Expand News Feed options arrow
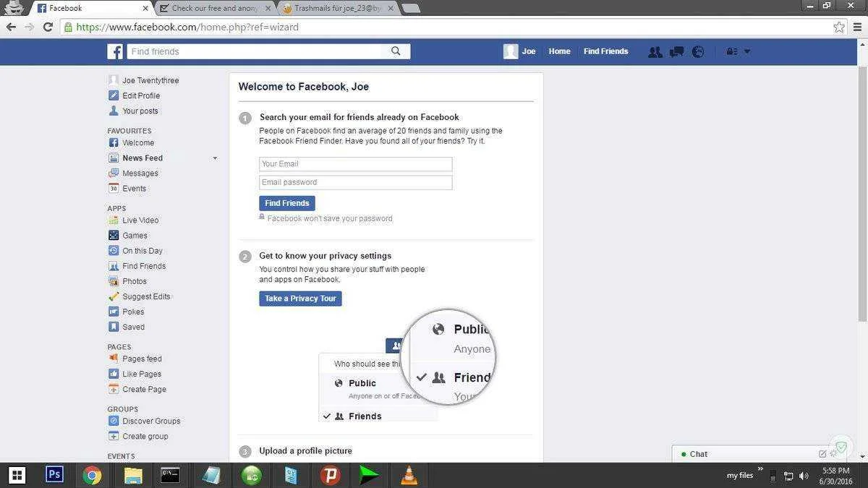 [x=215, y=158]
